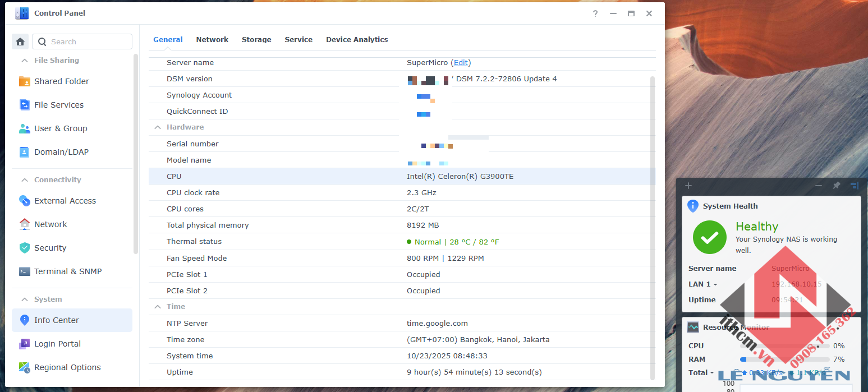This screenshot has width=868, height=392.
Task: Switch to the Storage tab
Action: coord(256,40)
